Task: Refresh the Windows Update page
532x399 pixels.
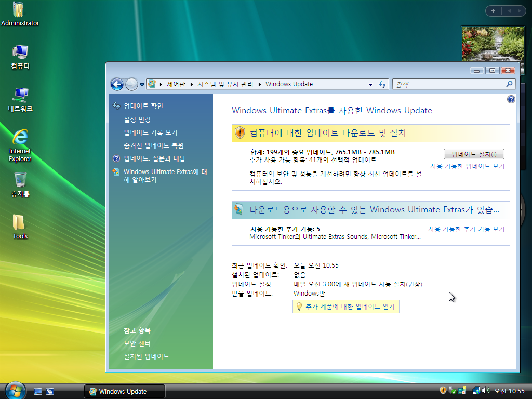Action: coord(382,84)
